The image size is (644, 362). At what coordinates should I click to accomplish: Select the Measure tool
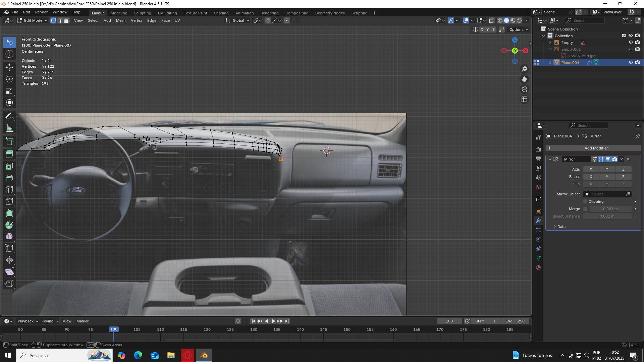click(x=9, y=128)
